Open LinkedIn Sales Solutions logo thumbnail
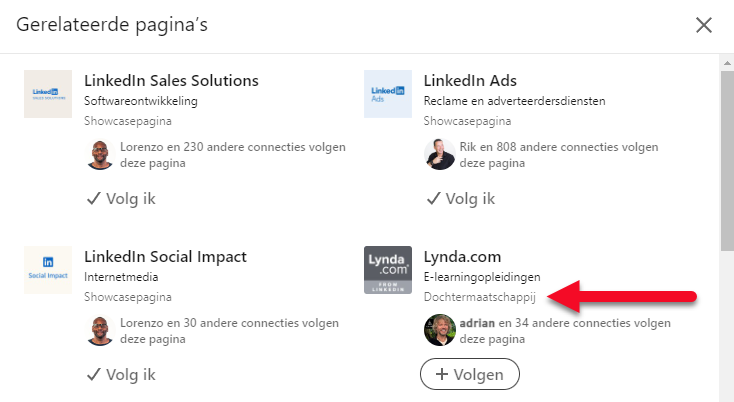This screenshot has width=734, height=402. coord(48,94)
